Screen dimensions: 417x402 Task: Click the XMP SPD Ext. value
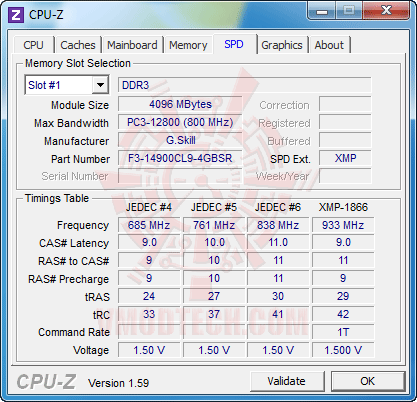click(345, 158)
